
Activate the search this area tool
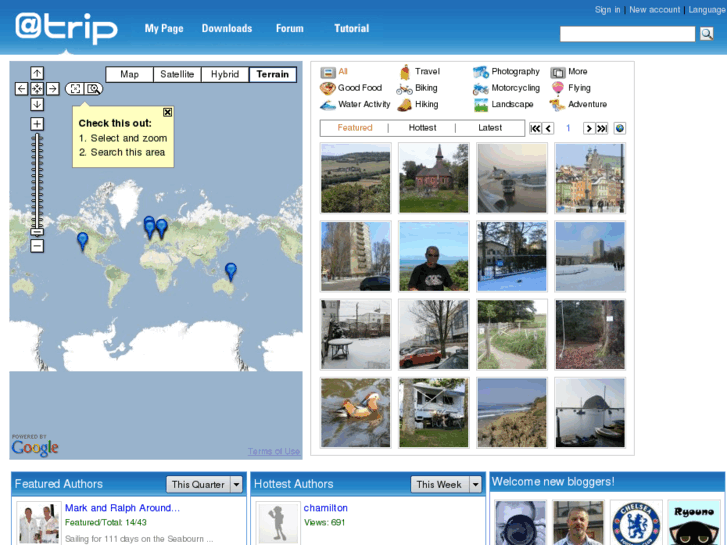tap(94, 89)
